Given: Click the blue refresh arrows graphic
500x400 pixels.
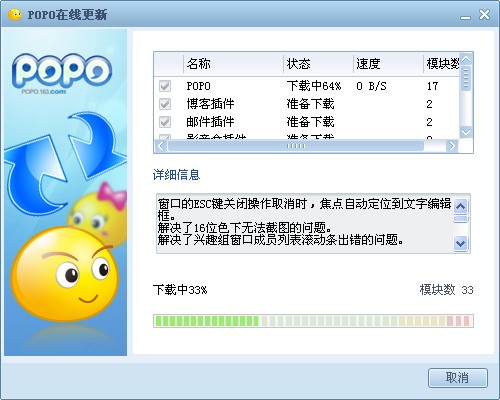Looking at the screenshot, I should (x=65, y=163).
